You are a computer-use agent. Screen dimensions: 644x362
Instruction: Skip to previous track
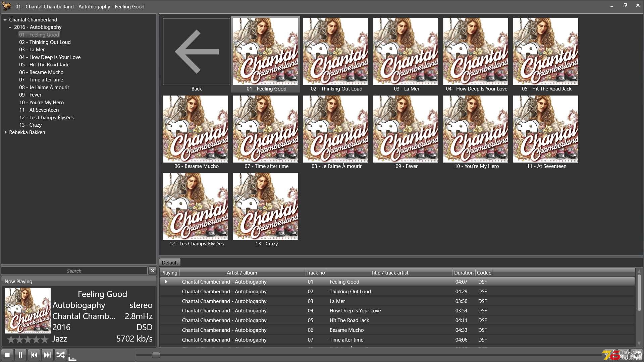tap(34, 355)
